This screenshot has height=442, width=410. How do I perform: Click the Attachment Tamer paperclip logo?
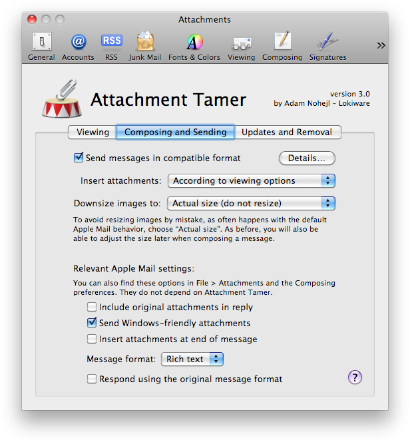62,99
